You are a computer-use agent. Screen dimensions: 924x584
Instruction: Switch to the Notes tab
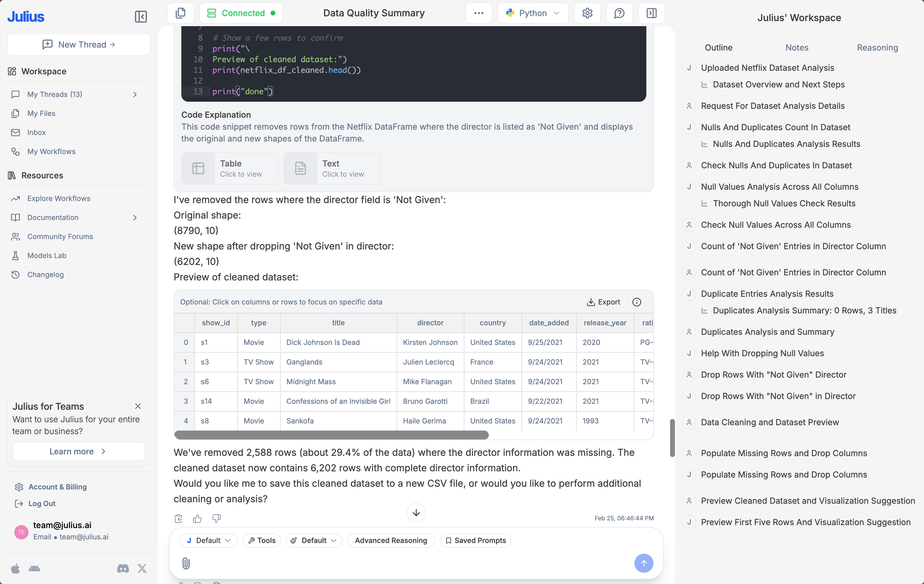pyautogui.click(x=796, y=47)
